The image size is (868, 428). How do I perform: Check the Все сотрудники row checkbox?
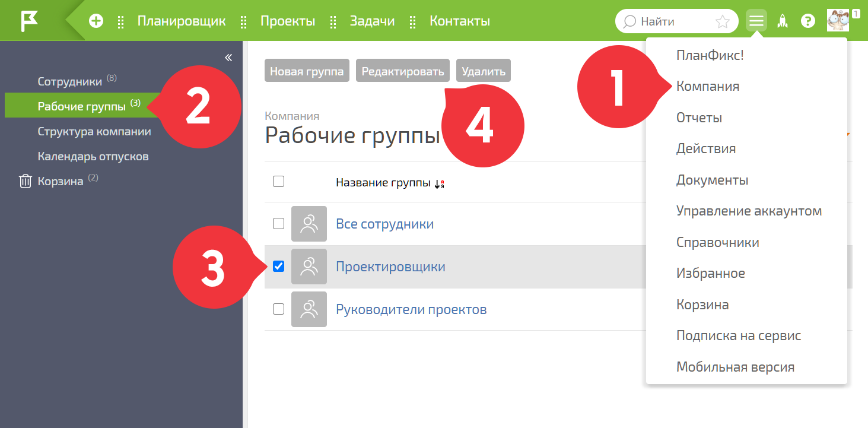pyautogui.click(x=278, y=224)
